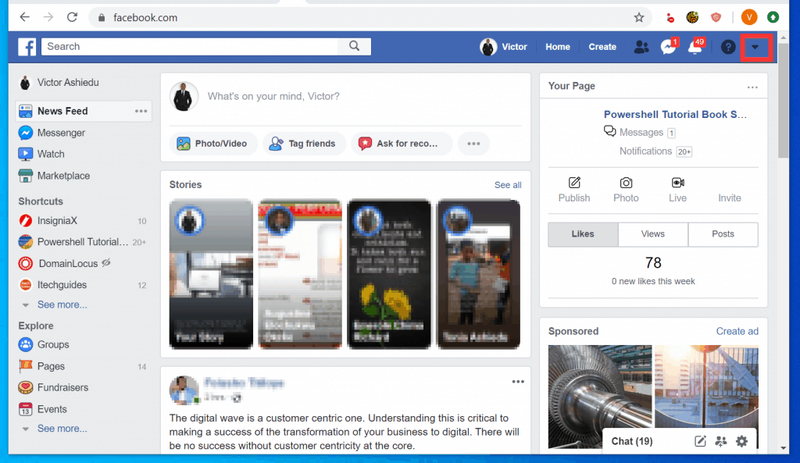800x463 pixels.
Task: Open the friend requests icon
Action: [x=641, y=47]
